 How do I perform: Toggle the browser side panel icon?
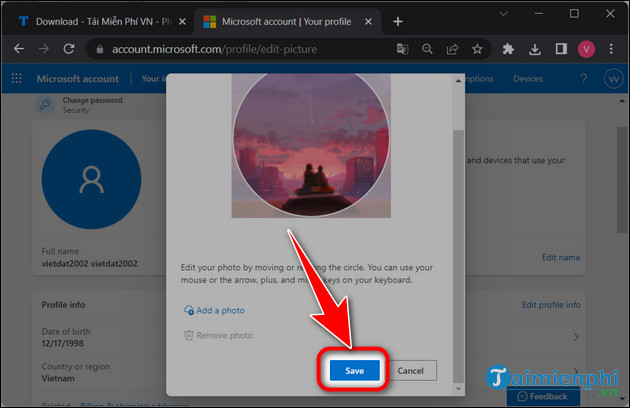(561, 49)
